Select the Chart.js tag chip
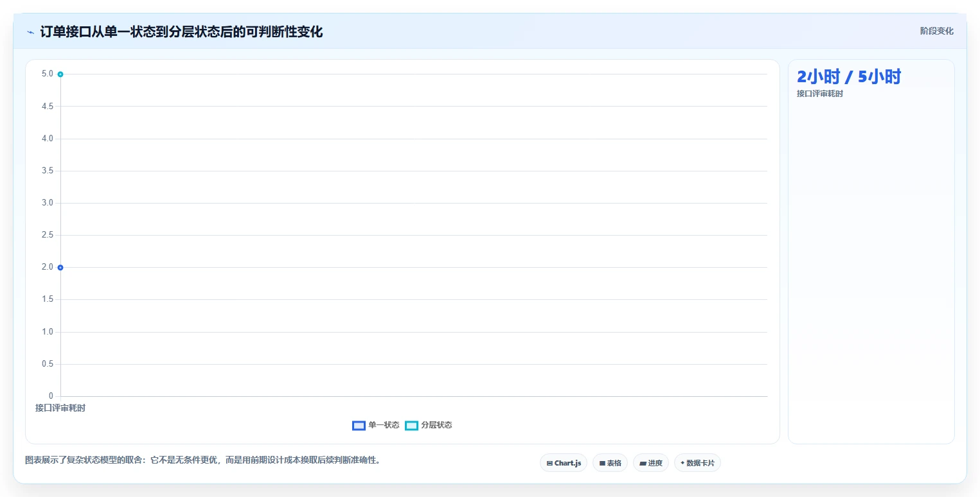Viewport: 980px width, 497px height. pyautogui.click(x=564, y=463)
